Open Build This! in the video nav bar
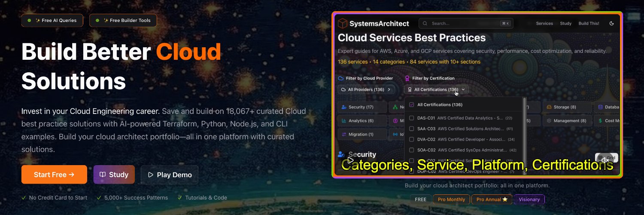Viewport: 644px width, 215px height. (x=589, y=23)
